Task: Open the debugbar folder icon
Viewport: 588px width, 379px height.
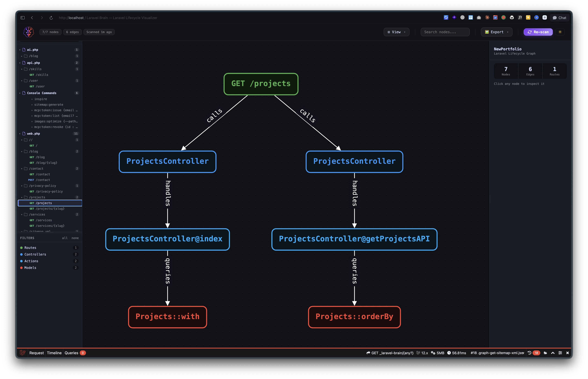Action: pyautogui.click(x=545, y=353)
